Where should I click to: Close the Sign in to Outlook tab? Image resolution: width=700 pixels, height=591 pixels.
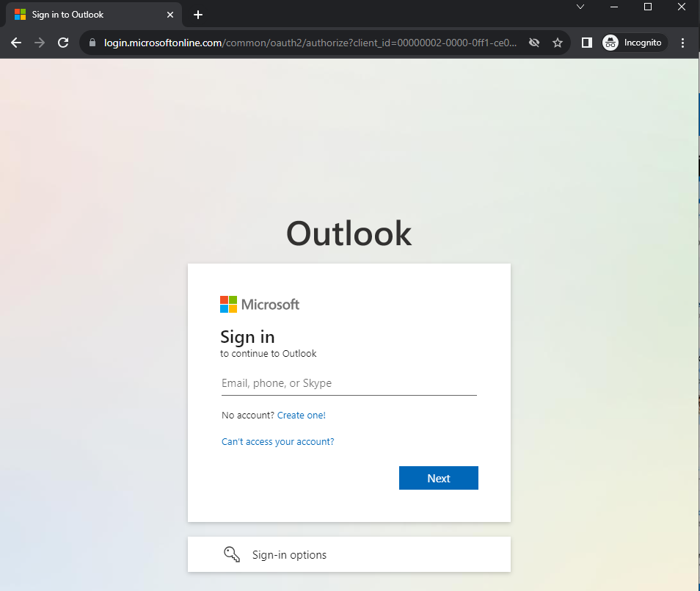(x=170, y=15)
